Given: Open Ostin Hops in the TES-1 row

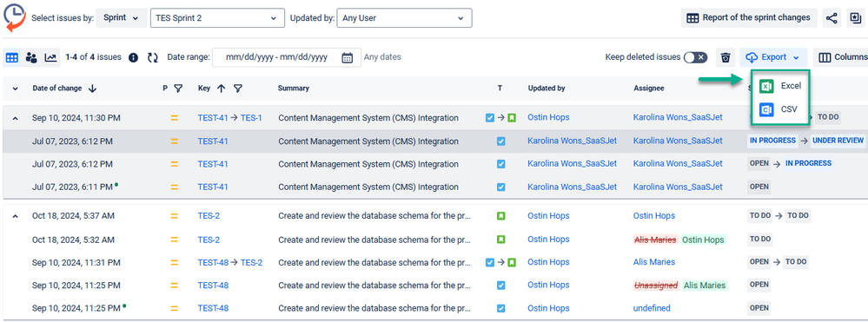Looking at the screenshot, I should (x=548, y=117).
